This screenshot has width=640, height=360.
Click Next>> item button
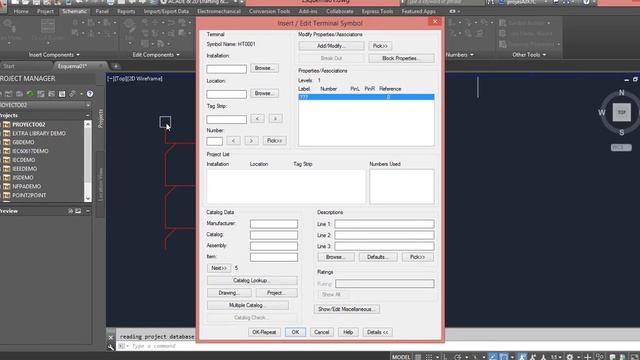[219, 268]
